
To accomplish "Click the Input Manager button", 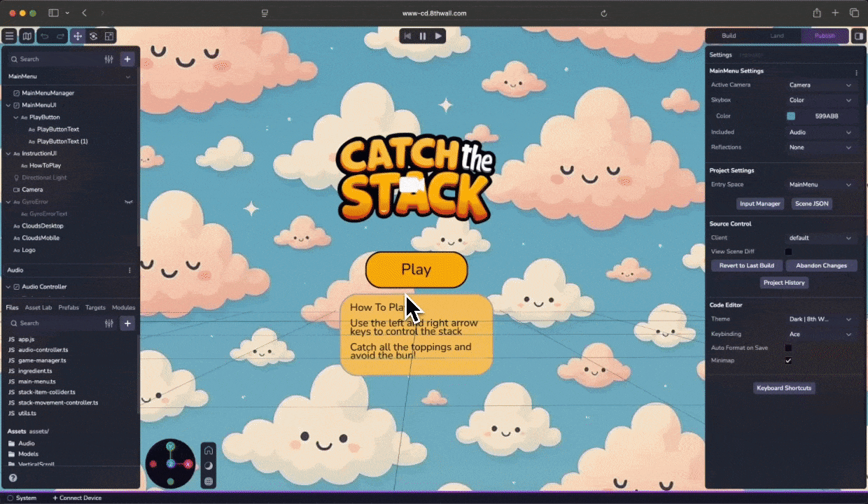I will (760, 204).
